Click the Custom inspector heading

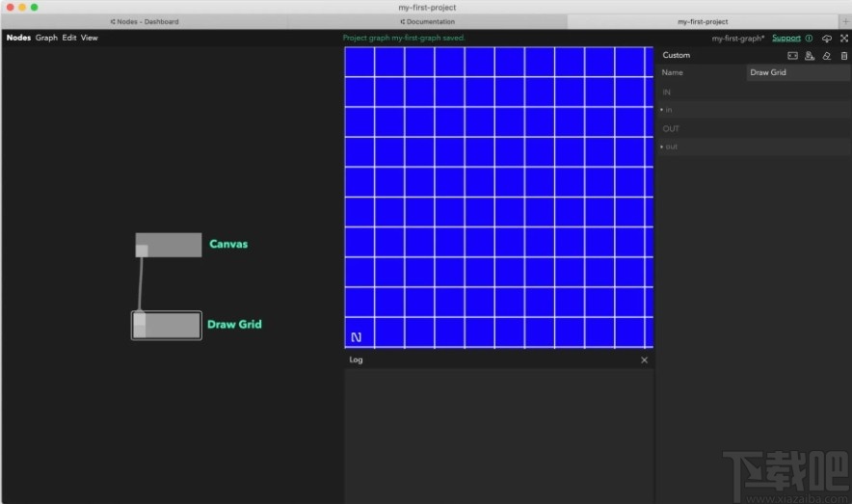(x=676, y=55)
